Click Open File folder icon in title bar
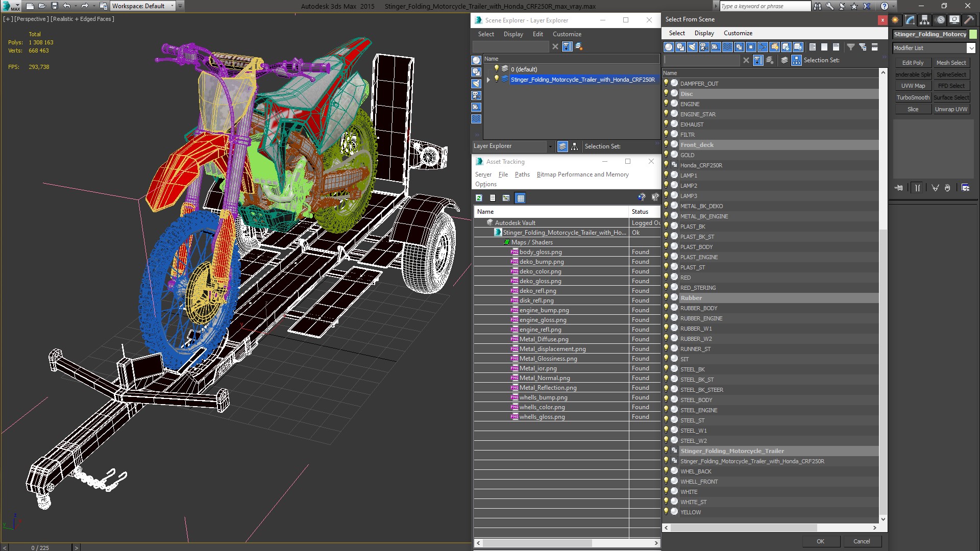Image resolution: width=980 pixels, height=551 pixels. [x=42, y=6]
